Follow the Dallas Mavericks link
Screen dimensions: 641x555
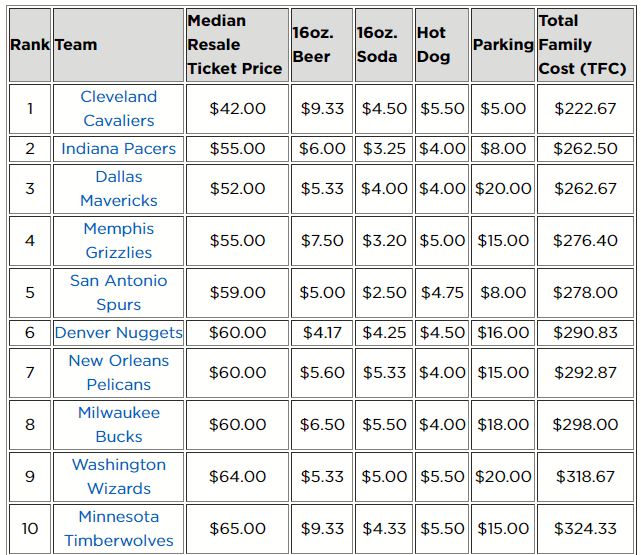coord(119,189)
